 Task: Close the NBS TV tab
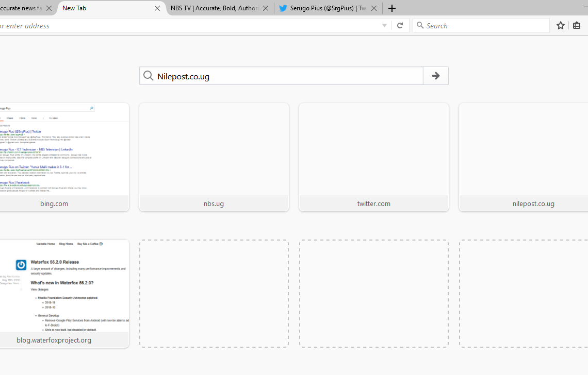tap(266, 8)
